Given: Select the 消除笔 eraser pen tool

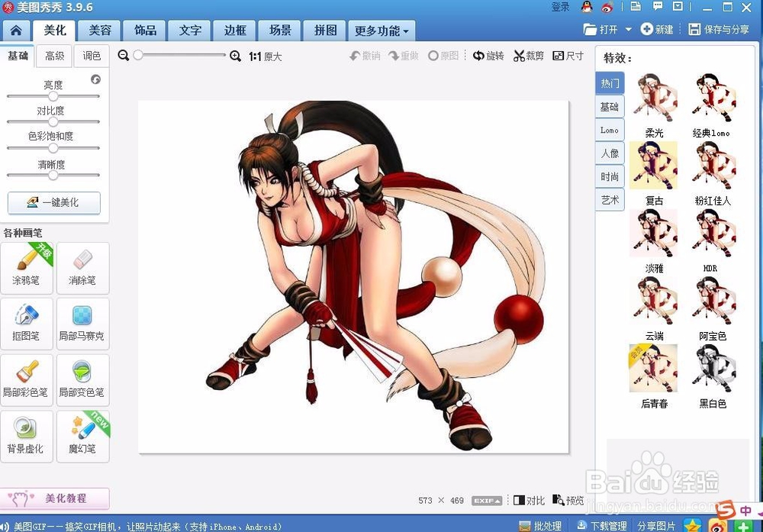Looking at the screenshot, I should (x=83, y=268).
